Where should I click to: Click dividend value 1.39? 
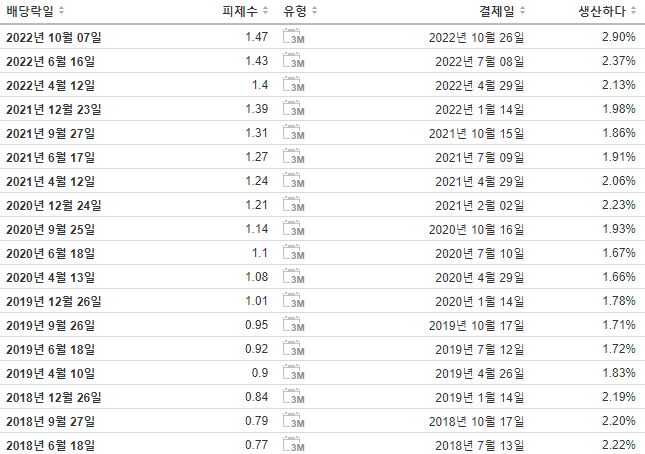click(x=257, y=109)
